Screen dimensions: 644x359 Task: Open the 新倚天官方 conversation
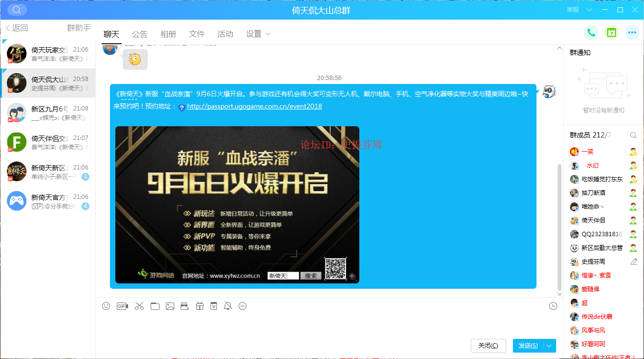pyautogui.click(x=48, y=201)
